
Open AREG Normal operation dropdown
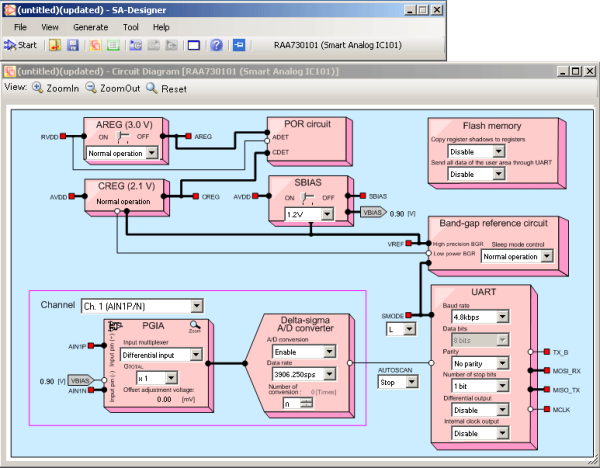(122, 153)
